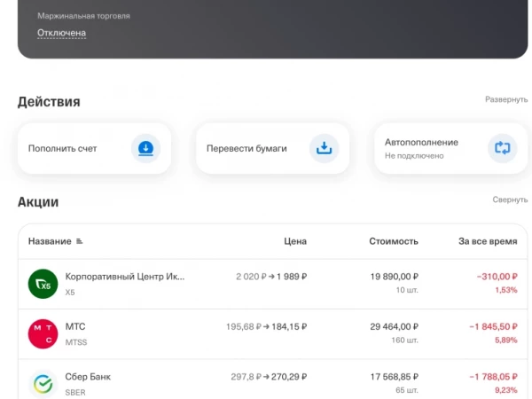Viewport: 532px width, 399px height.
Task: Sort table by Название header
Action: pyautogui.click(x=50, y=241)
